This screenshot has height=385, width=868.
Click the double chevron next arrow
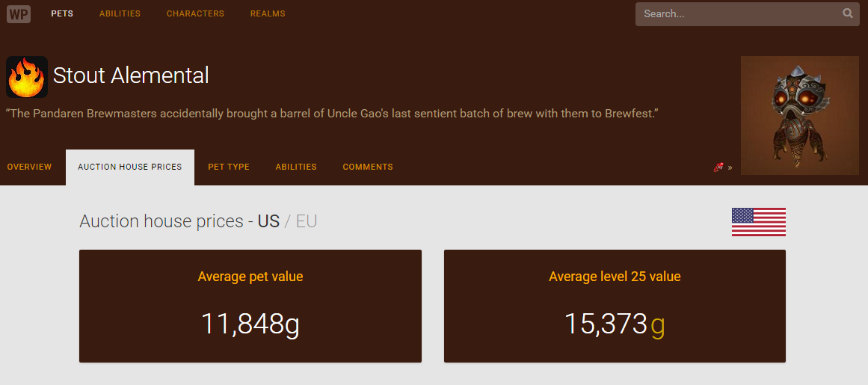pyautogui.click(x=730, y=167)
